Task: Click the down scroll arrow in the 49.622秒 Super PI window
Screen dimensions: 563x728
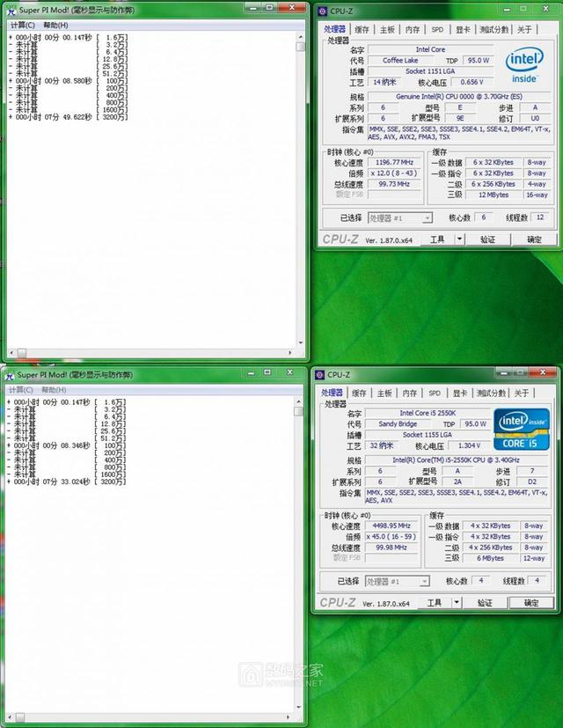Action: pos(301,342)
